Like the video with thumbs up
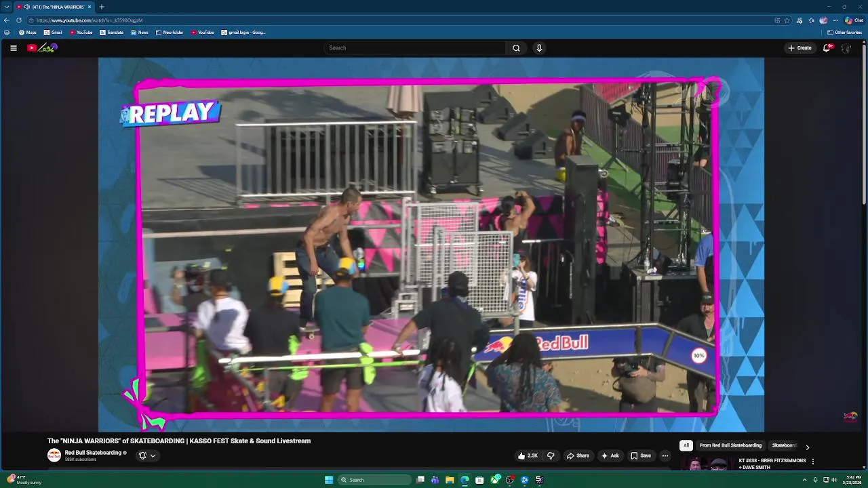Viewport: 868px width, 488px height. pos(528,455)
